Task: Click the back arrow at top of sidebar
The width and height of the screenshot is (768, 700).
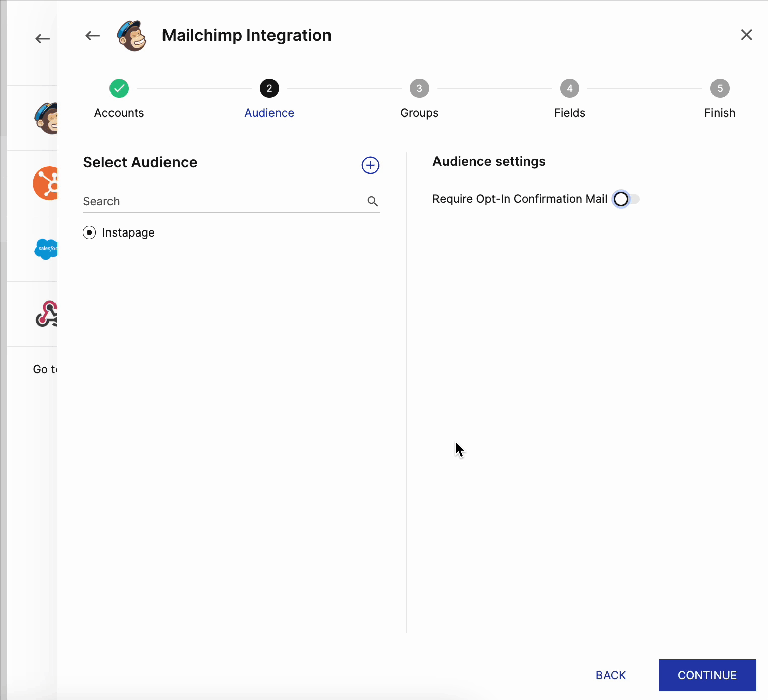Action: tap(42, 38)
